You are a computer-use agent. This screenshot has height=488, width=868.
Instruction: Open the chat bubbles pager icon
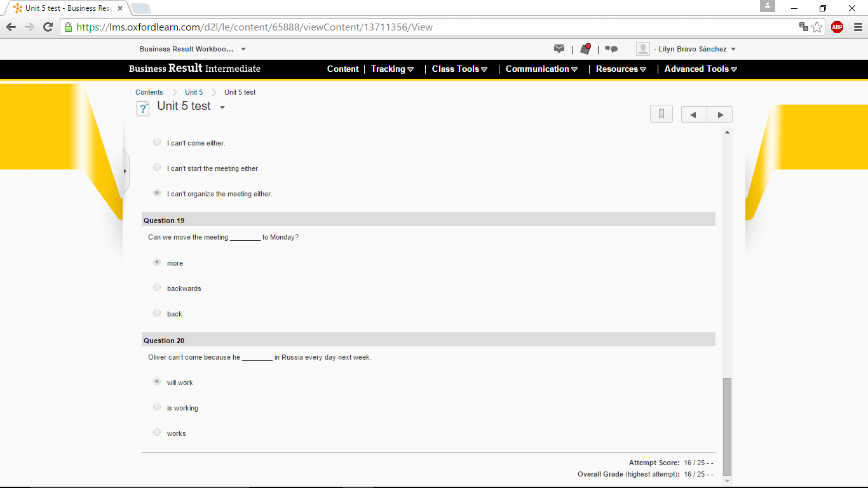(611, 49)
